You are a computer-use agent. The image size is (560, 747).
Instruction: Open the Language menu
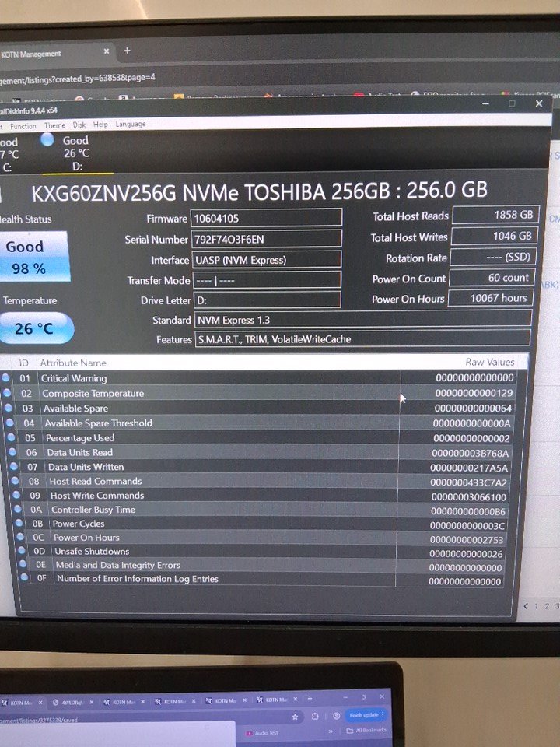coord(130,124)
